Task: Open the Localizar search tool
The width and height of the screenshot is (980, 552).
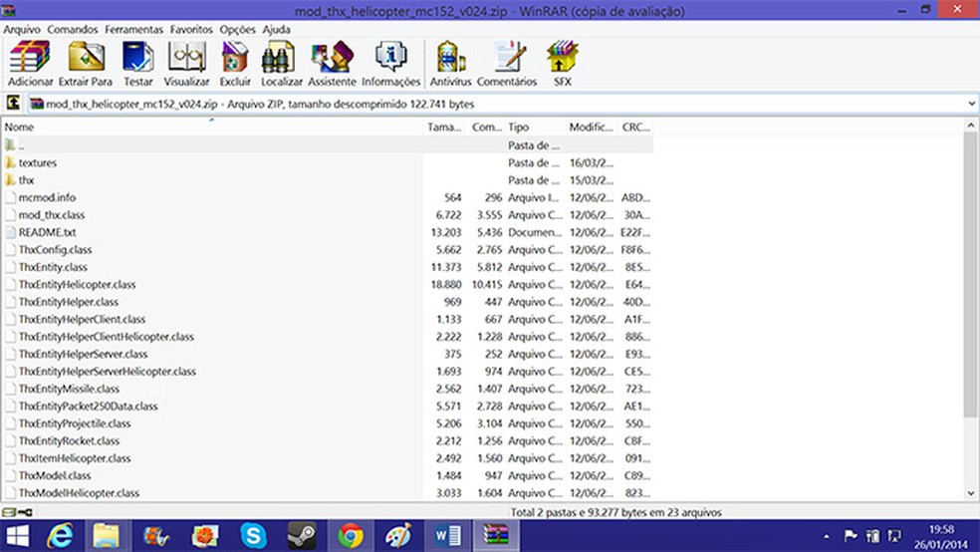Action: (281, 63)
